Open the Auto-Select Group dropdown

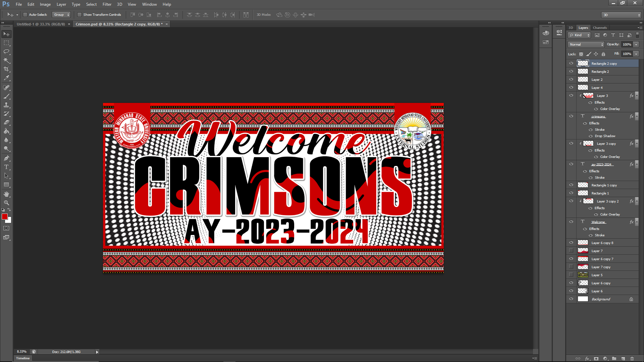pyautogui.click(x=62, y=15)
